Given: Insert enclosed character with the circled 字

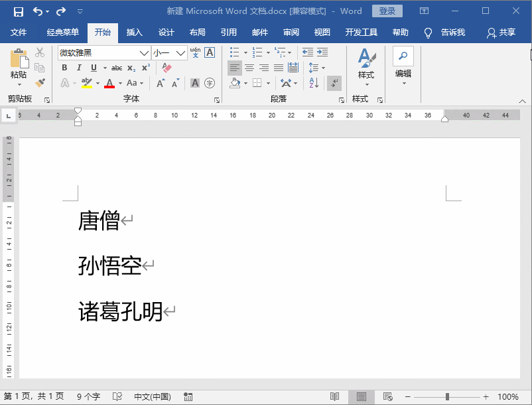Looking at the screenshot, I should [210, 83].
